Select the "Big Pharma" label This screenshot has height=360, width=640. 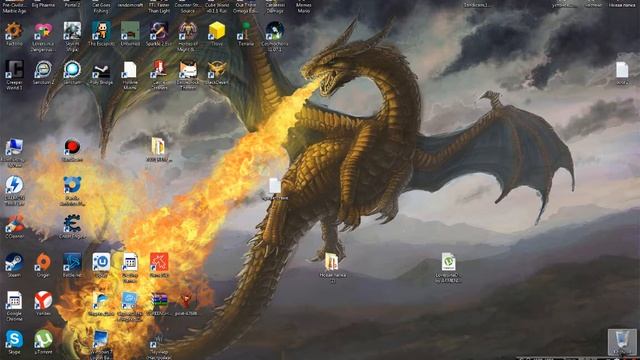coord(43,5)
